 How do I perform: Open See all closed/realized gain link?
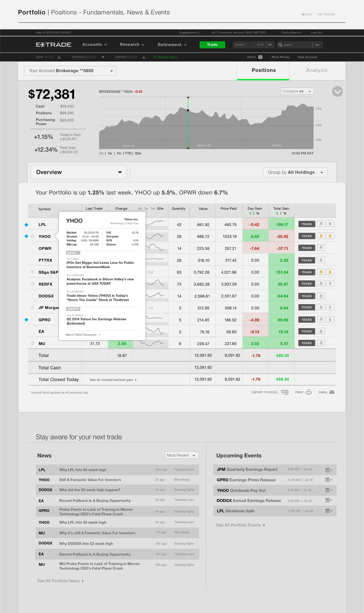[x=113, y=380]
